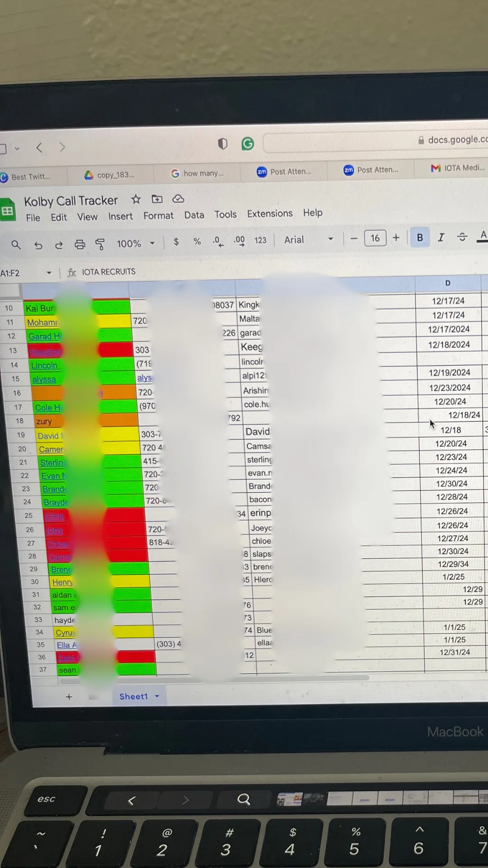Open the text color picker

pos(483,236)
